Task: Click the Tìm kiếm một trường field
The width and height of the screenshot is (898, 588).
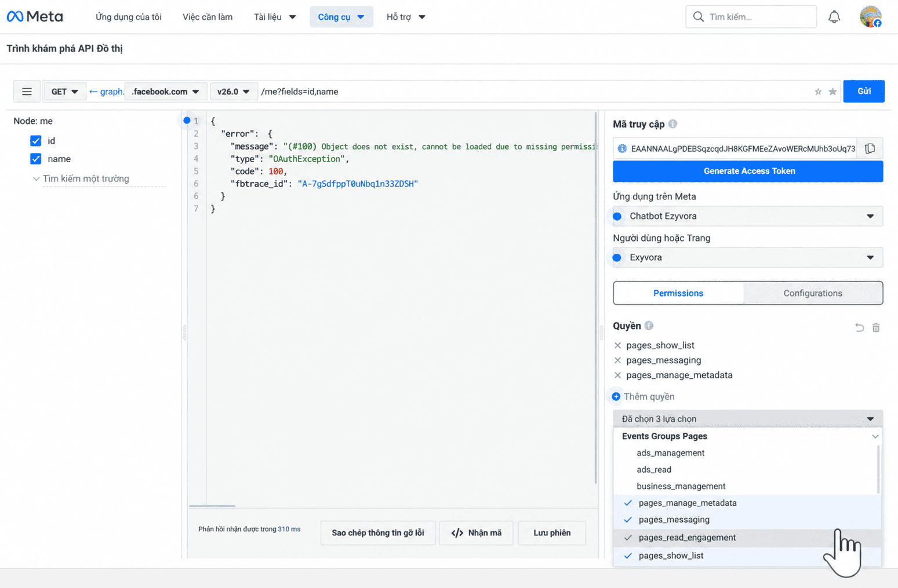Action: pyautogui.click(x=100, y=178)
